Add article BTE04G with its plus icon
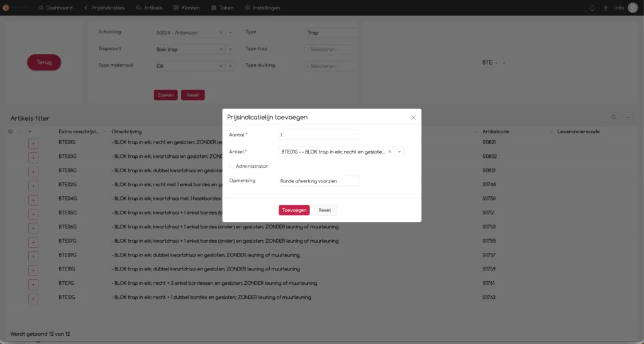 pos(33,200)
